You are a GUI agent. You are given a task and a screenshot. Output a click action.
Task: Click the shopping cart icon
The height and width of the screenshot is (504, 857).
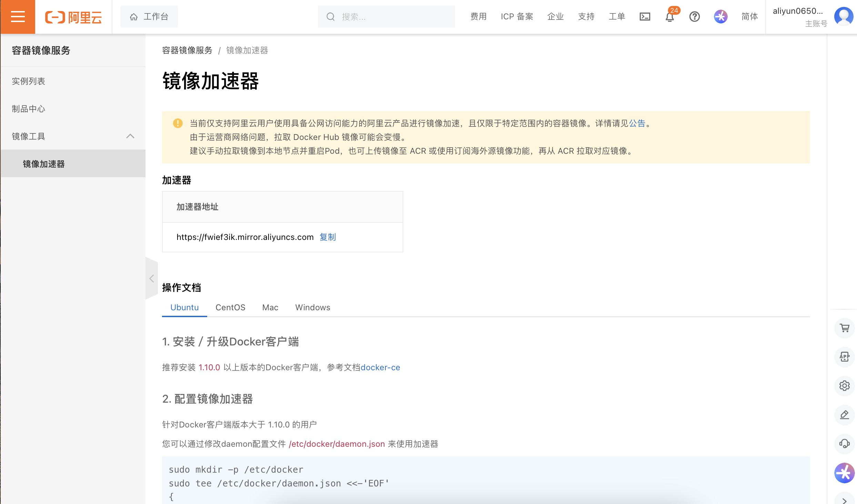(x=844, y=328)
